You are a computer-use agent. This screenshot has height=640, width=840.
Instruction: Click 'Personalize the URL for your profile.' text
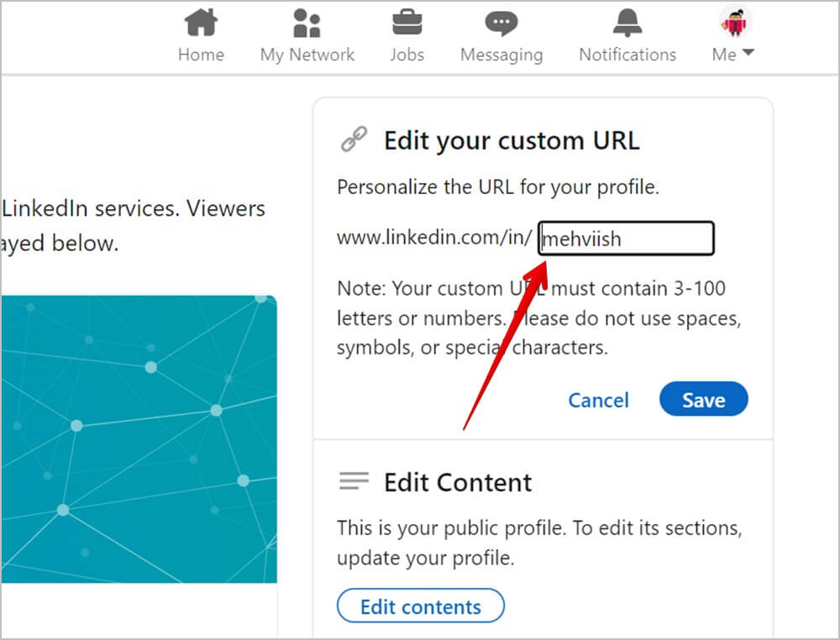(498, 187)
